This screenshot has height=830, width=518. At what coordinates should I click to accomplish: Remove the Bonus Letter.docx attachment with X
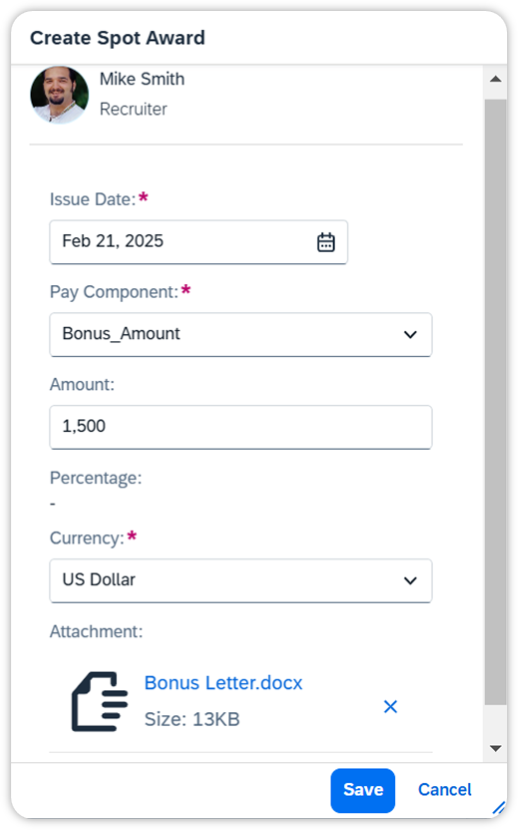tap(390, 707)
